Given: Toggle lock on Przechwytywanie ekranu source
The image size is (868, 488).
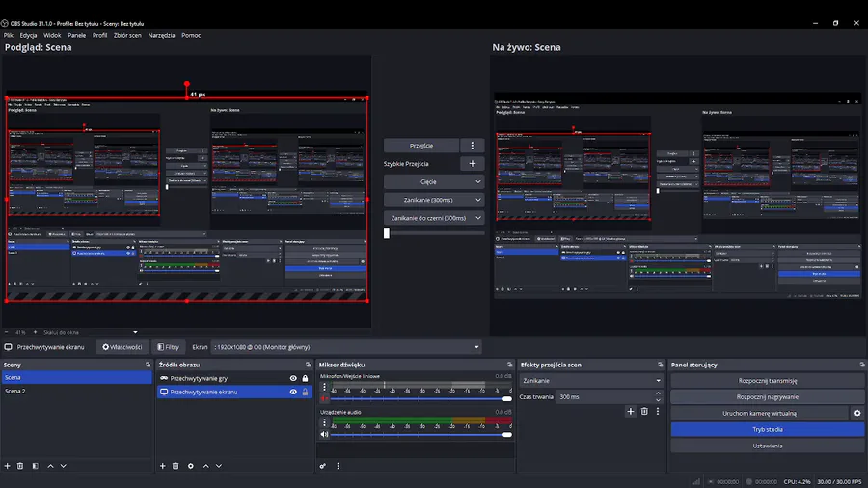Looking at the screenshot, I should [305, 392].
